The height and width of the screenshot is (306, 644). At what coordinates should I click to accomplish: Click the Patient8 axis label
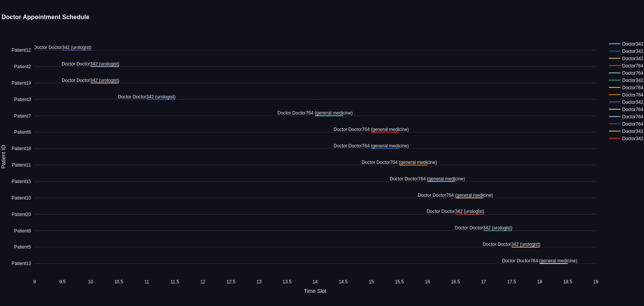(23, 231)
